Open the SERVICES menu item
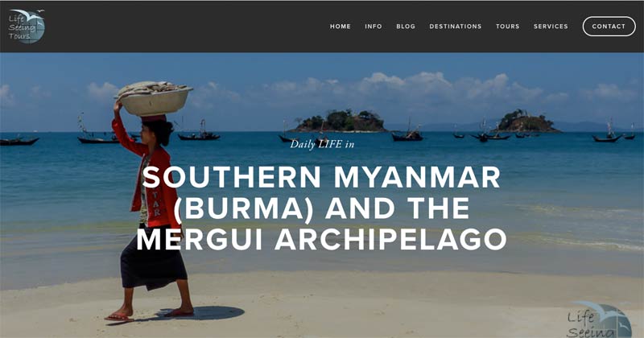This screenshot has height=338, width=644. 551,27
